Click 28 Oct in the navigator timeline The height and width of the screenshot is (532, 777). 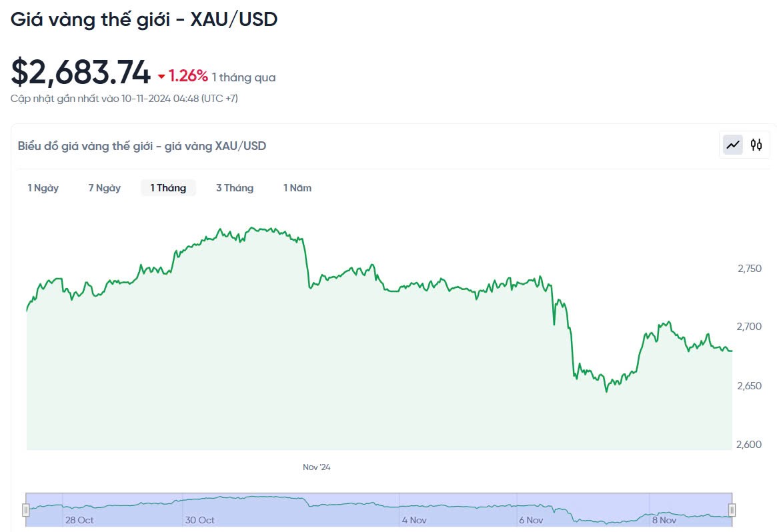[x=79, y=520]
